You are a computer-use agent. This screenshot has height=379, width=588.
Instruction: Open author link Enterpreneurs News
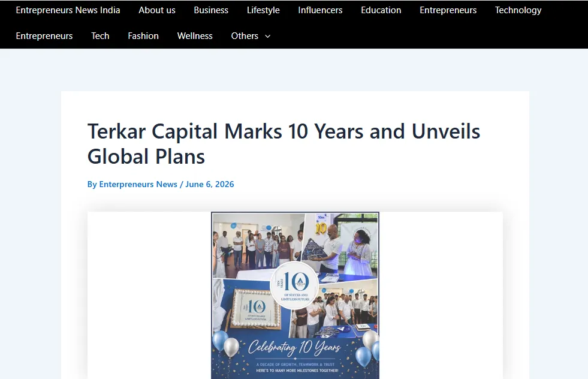pyautogui.click(x=138, y=184)
